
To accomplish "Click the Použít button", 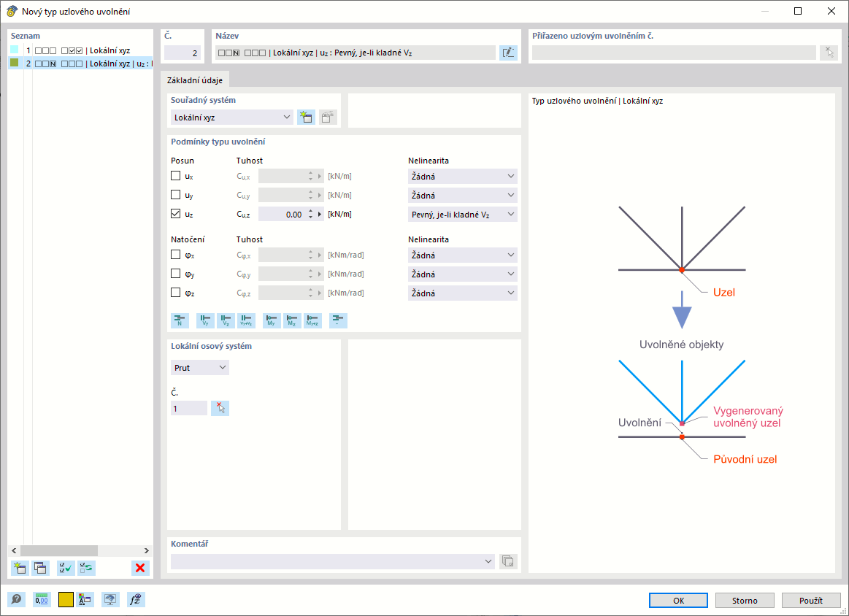I will [810, 600].
